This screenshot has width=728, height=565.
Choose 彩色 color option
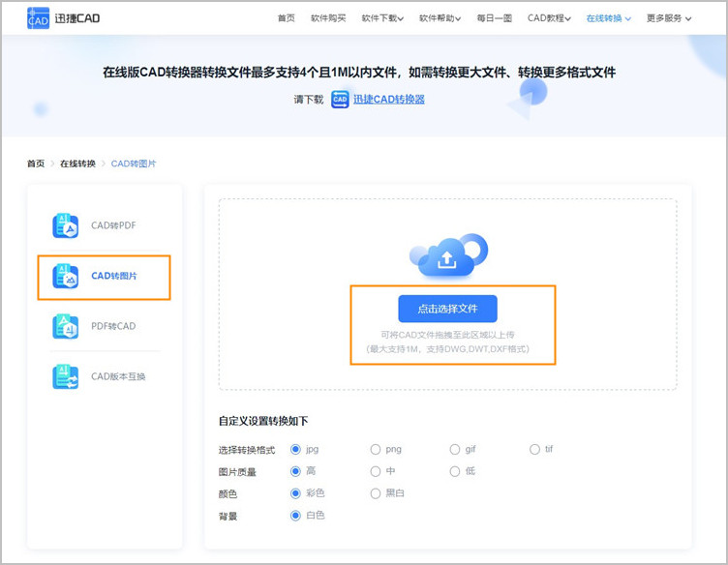[296, 493]
